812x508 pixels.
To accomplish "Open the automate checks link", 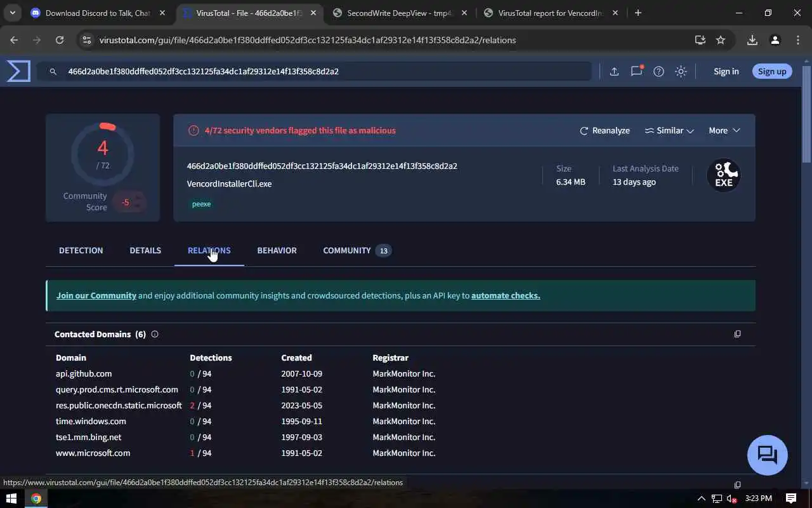I will (506, 295).
